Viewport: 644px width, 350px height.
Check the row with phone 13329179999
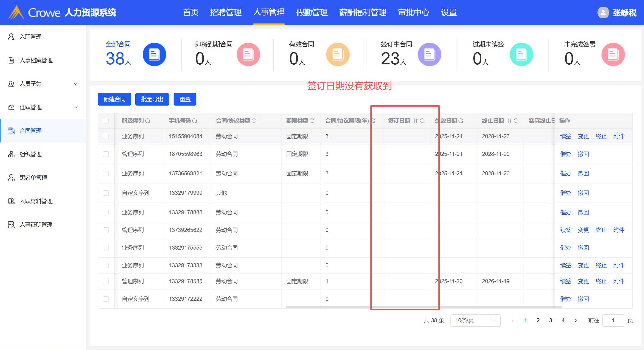click(x=106, y=193)
